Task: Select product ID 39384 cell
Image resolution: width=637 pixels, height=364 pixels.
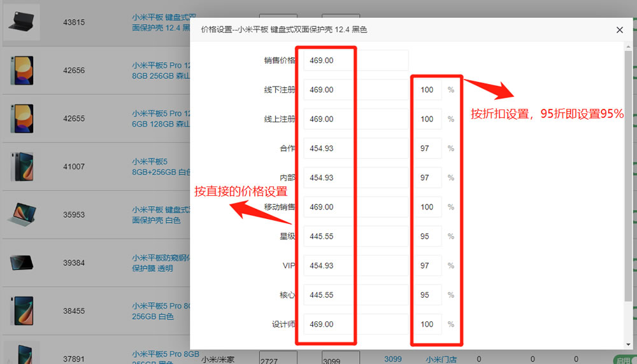Action: [74, 263]
